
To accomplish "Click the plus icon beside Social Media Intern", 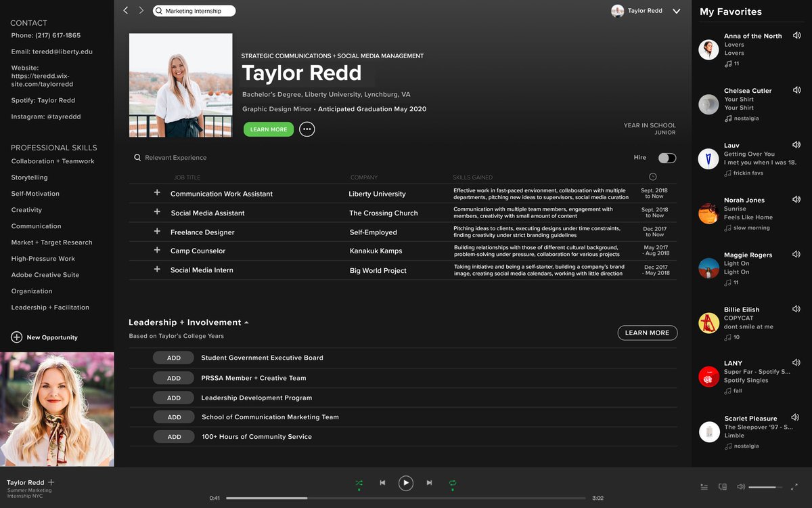I will [157, 270].
